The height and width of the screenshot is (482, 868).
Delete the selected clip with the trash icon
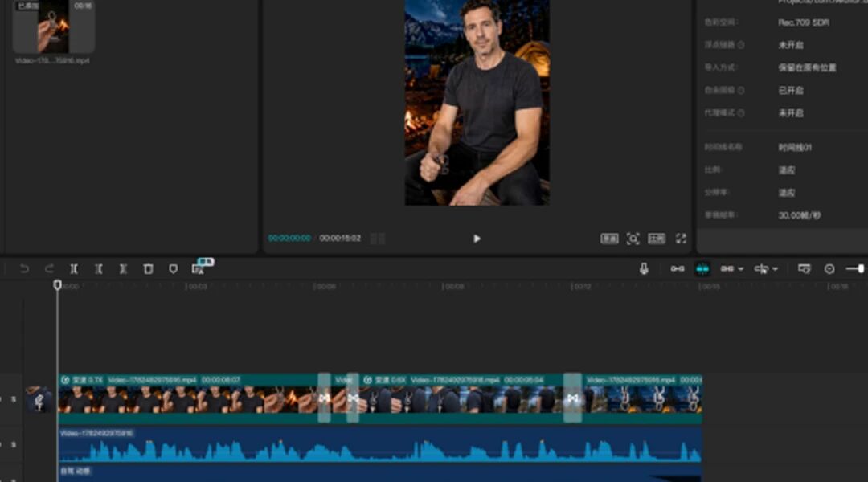149,269
